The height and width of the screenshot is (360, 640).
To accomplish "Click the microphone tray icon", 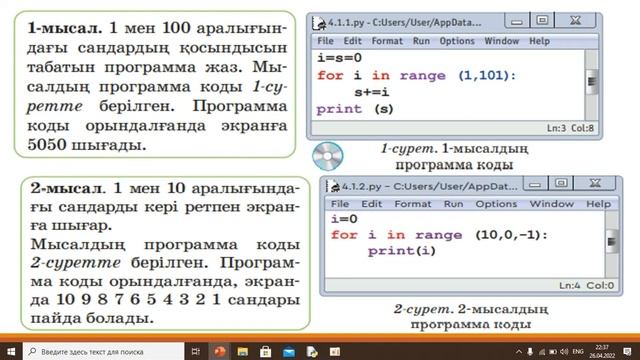I will coord(530,351).
